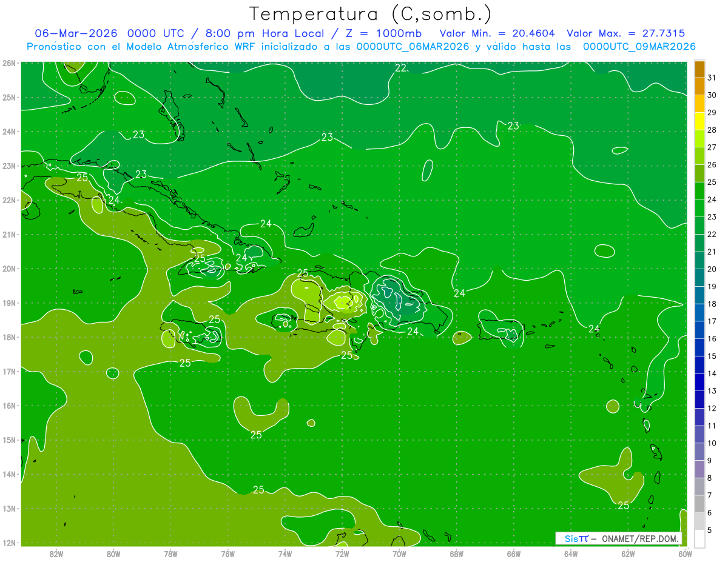Click the 66W longitude axis label
Viewport: 728px width, 562px height.
point(514,554)
